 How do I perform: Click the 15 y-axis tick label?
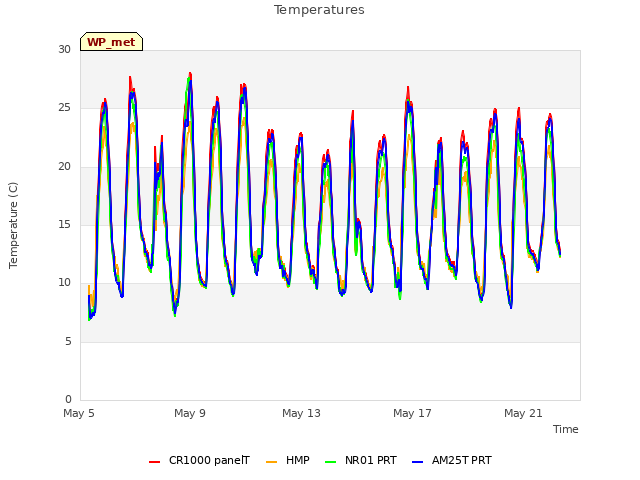point(64,224)
